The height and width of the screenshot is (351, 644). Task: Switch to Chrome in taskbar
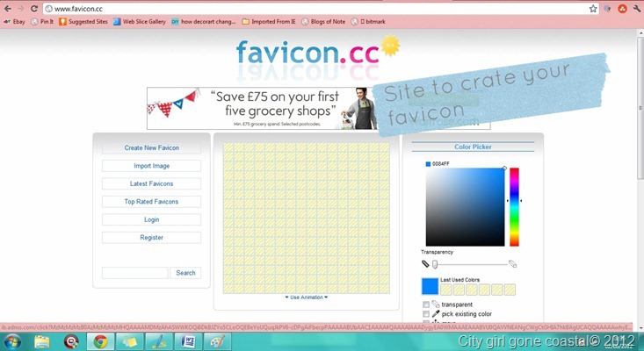click(100, 341)
